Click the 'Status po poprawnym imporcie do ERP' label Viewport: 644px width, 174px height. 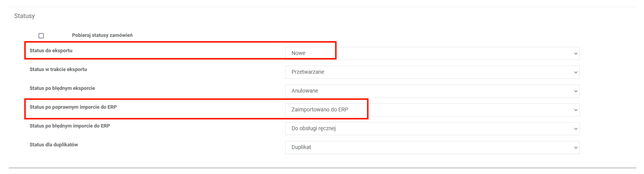[73, 107]
